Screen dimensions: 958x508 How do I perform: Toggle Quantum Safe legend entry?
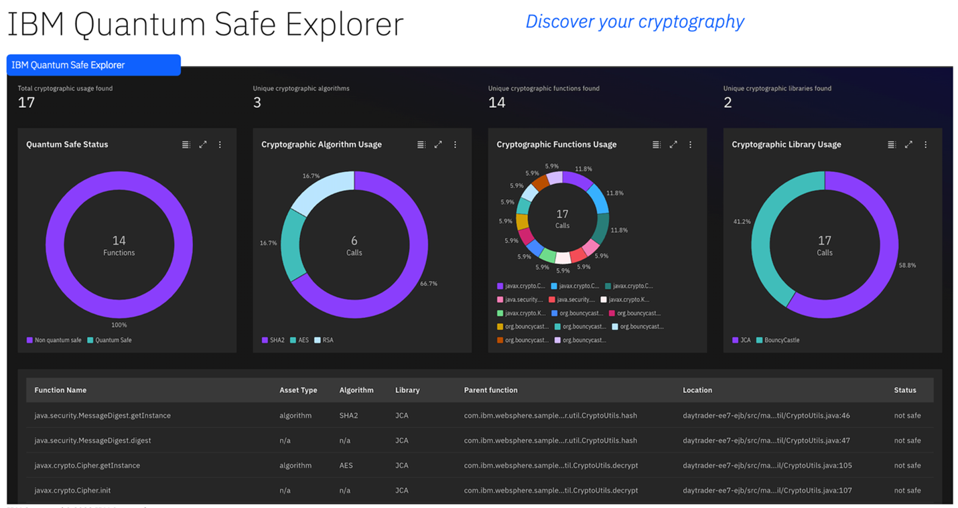click(x=109, y=340)
